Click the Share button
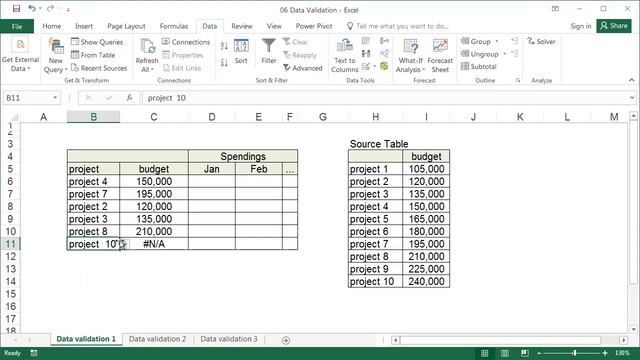The width and height of the screenshot is (640, 360). [614, 26]
